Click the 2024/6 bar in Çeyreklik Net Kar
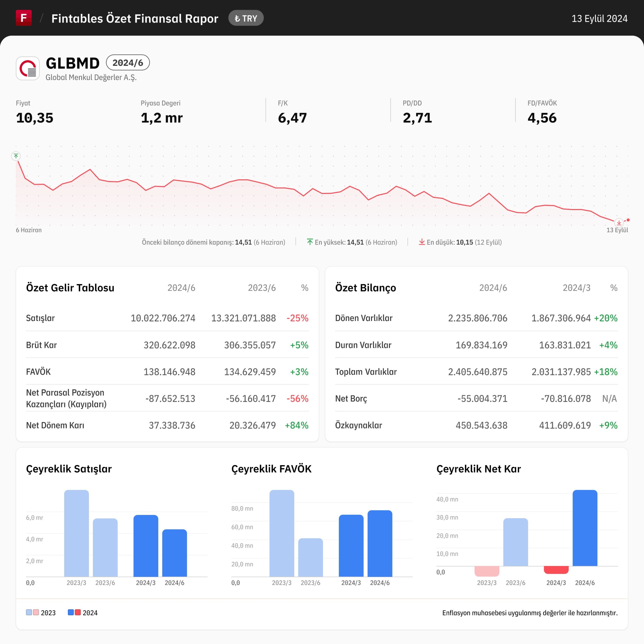This screenshot has height=644, width=644. pyautogui.click(x=585, y=528)
